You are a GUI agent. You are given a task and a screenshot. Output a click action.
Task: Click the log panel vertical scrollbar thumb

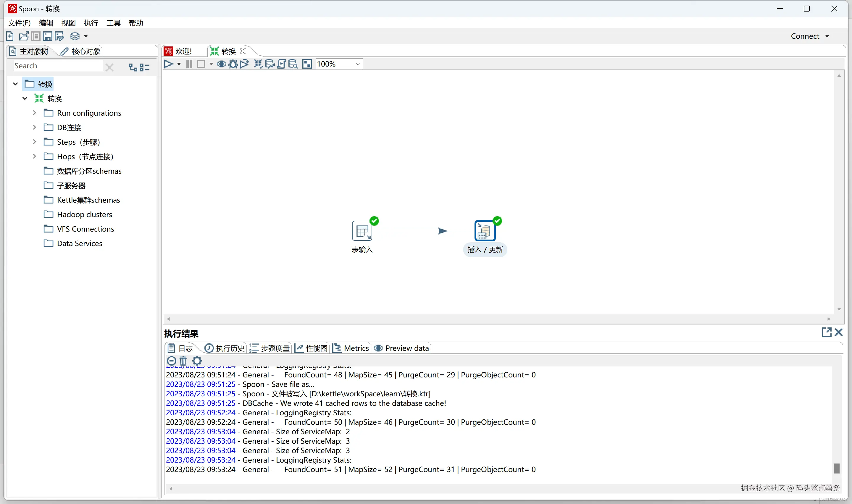pyautogui.click(x=837, y=468)
